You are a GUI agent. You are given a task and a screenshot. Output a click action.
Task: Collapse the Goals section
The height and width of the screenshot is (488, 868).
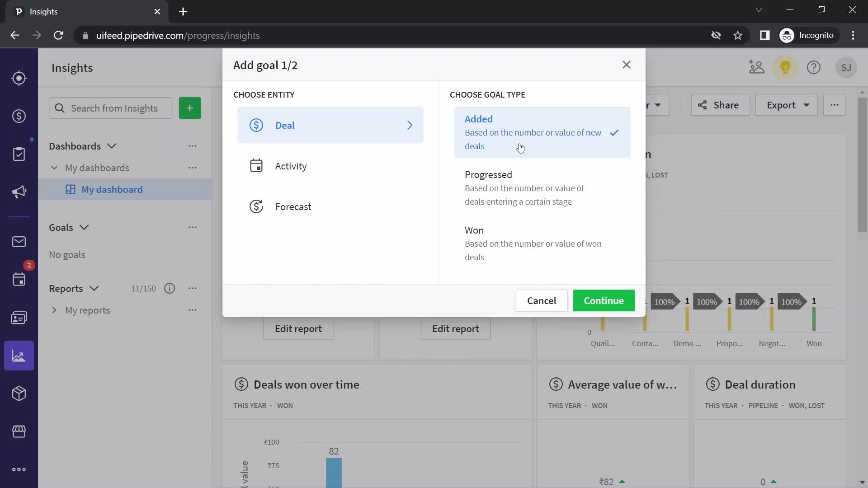click(x=84, y=227)
